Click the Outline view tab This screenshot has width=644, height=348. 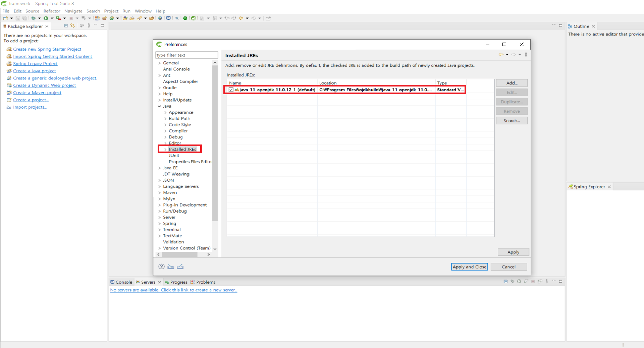(581, 26)
